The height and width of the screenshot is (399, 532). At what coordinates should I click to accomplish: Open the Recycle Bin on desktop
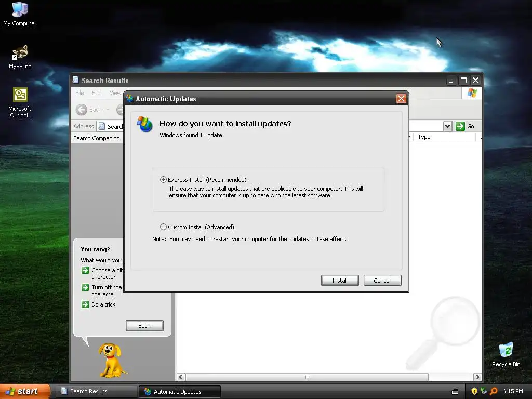(x=506, y=354)
